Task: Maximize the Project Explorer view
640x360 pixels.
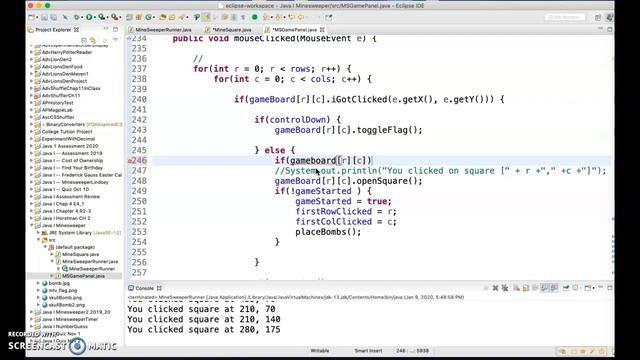Action: 116,29
